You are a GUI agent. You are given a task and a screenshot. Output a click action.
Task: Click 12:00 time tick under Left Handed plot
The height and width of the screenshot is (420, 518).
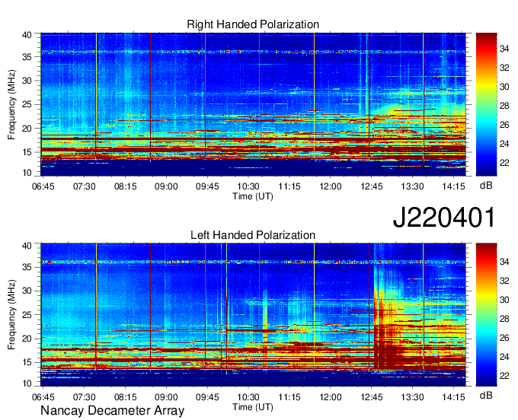tap(331, 397)
